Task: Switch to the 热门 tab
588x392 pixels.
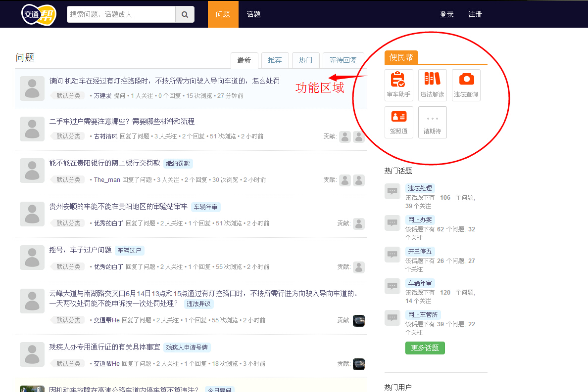Action: (x=305, y=60)
